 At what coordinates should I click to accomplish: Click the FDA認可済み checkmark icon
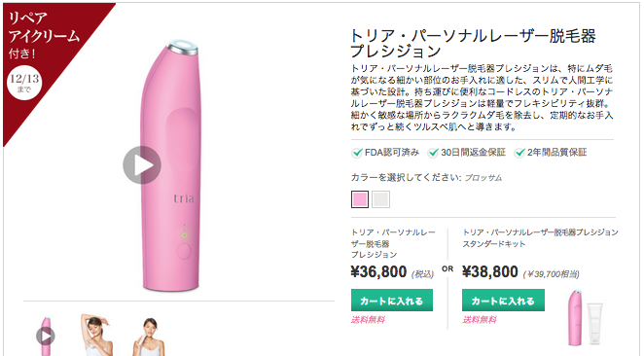357,153
